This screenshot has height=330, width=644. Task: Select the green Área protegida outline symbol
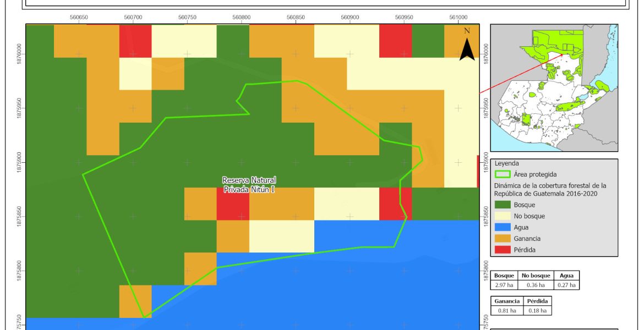coord(503,174)
